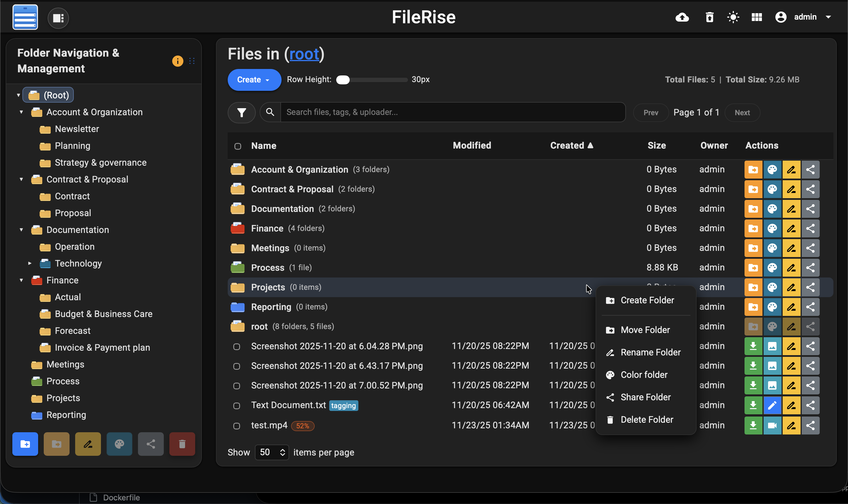Click color palette icon for Finance folder row
The image size is (848, 504).
[772, 228]
